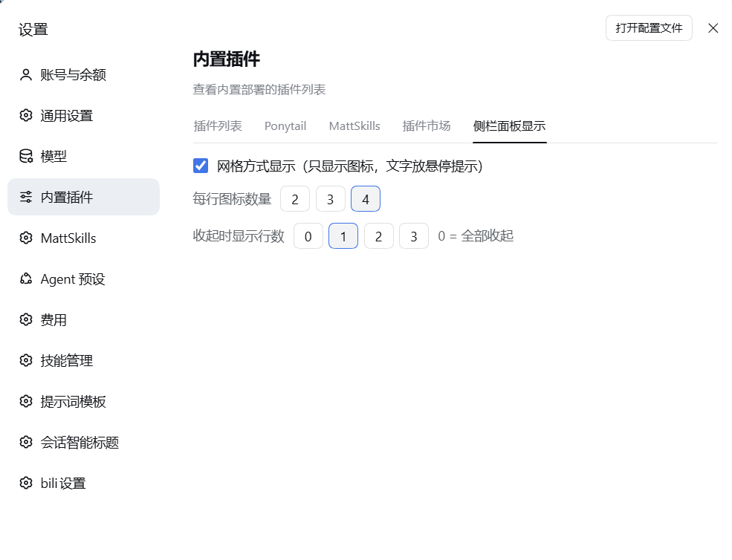Set 收起时显示行数 to 0
The width and height of the screenshot is (732, 560).
tap(308, 236)
